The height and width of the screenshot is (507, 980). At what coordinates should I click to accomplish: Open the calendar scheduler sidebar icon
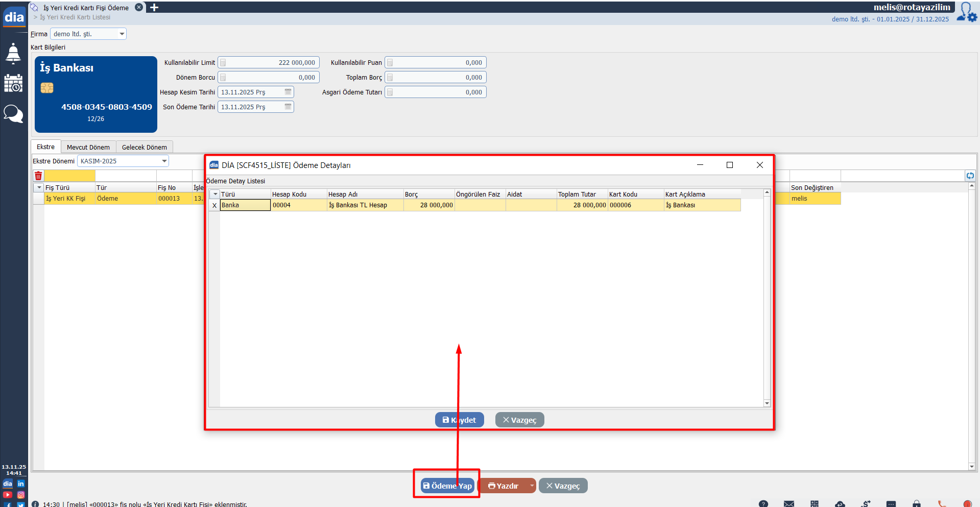tap(13, 83)
